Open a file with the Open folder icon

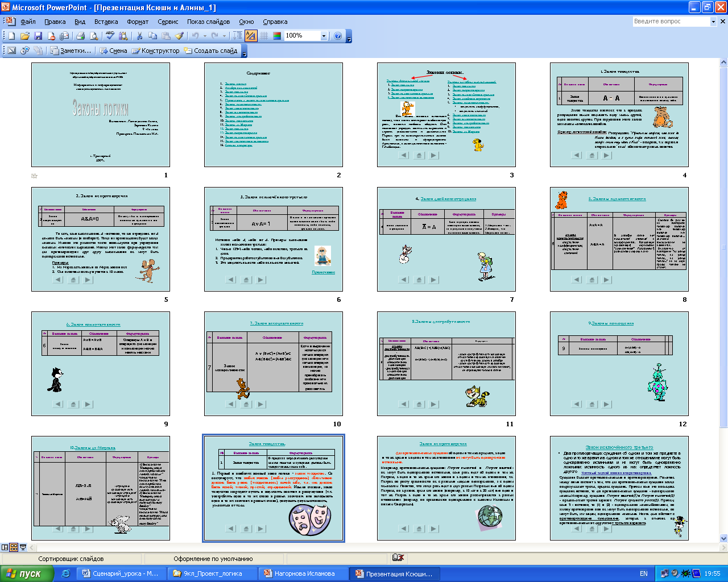[x=25, y=36]
